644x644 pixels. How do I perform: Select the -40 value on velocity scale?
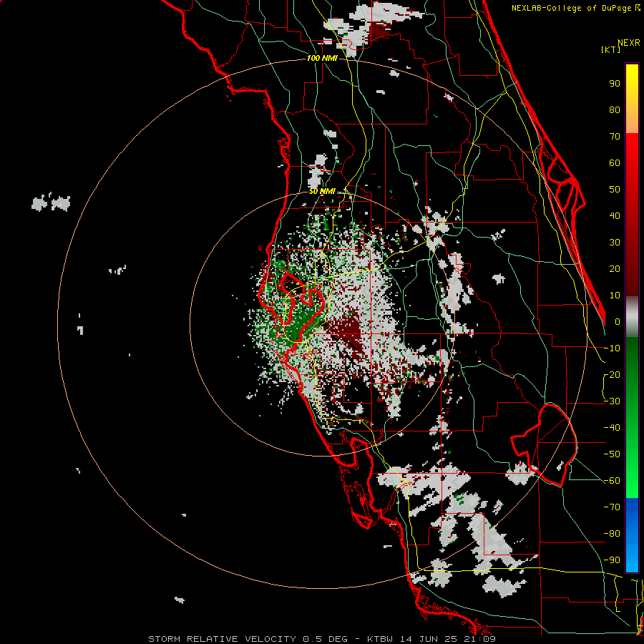coord(612,428)
